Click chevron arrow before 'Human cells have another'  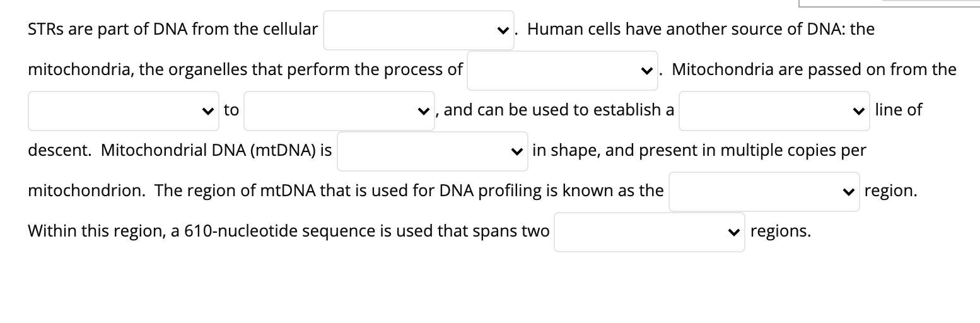(502, 30)
